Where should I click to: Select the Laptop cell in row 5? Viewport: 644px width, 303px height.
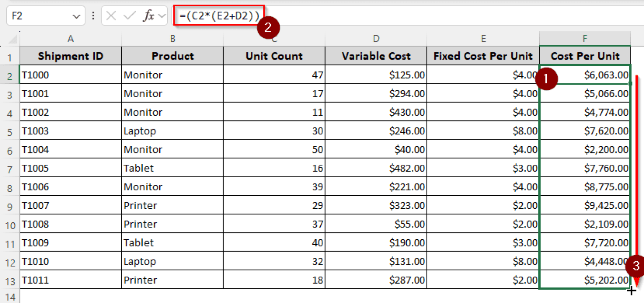(x=172, y=131)
